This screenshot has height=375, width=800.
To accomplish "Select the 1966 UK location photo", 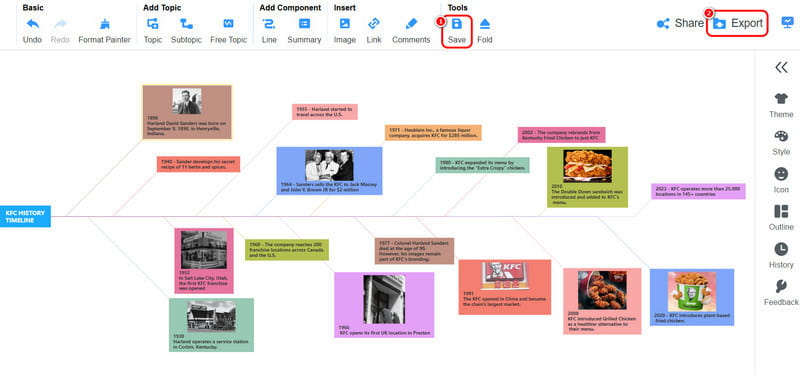I will (384, 299).
